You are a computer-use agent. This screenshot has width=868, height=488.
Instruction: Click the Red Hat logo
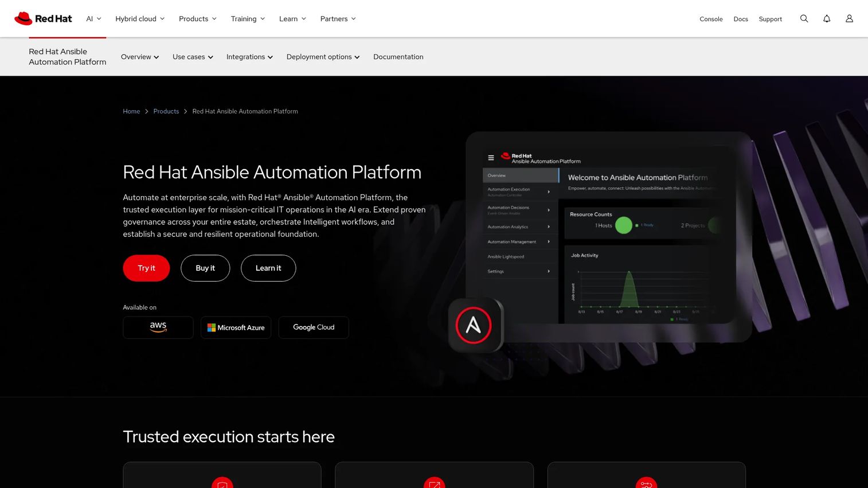pyautogui.click(x=43, y=18)
